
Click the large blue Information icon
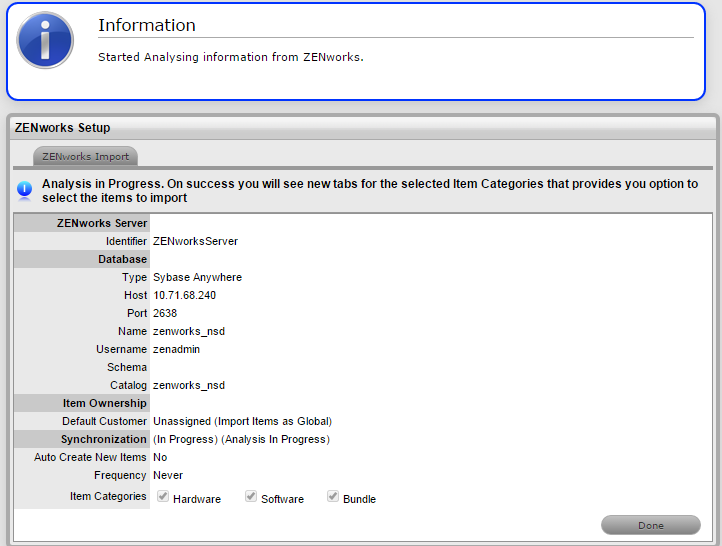45,41
